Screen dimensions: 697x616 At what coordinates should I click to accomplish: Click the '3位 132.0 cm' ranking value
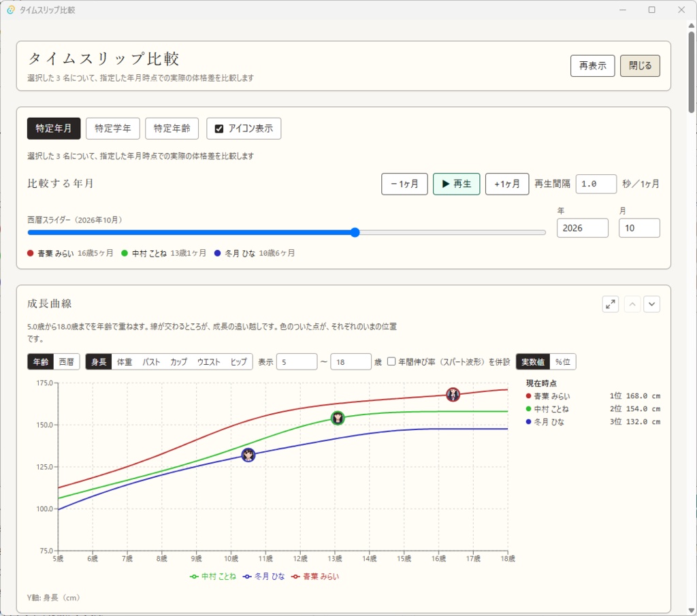point(635,422)
